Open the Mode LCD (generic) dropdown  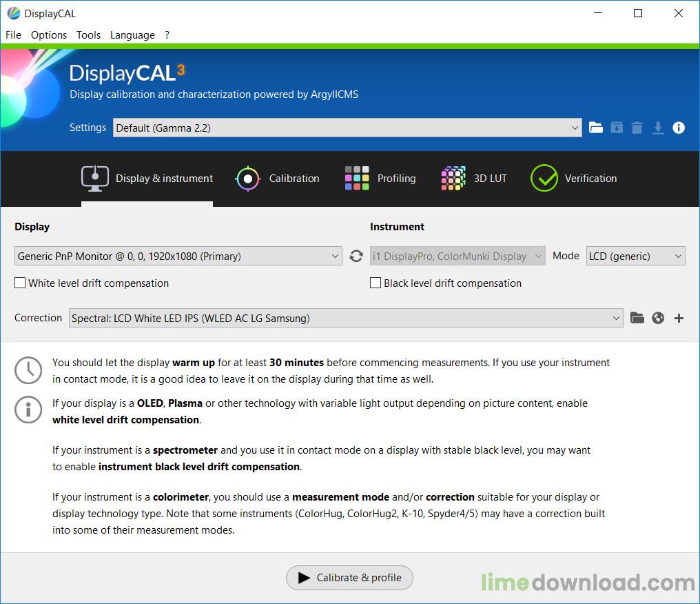636,256
